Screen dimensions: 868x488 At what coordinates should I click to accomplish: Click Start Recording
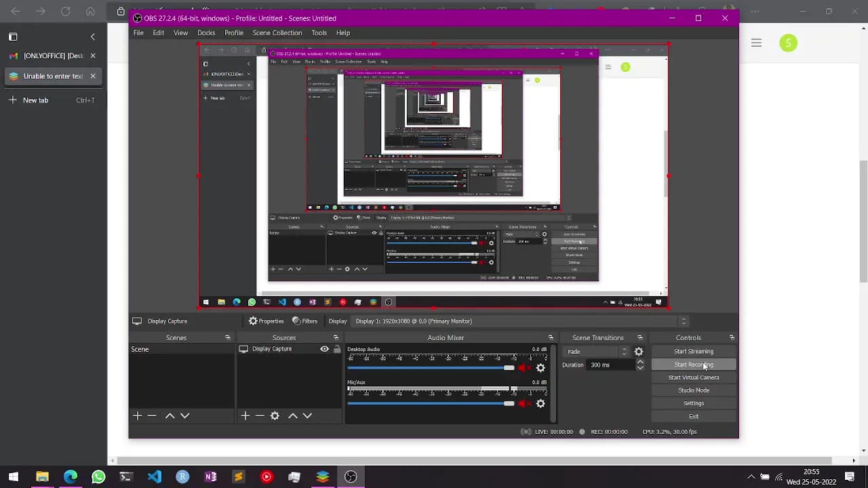(694, 365)
